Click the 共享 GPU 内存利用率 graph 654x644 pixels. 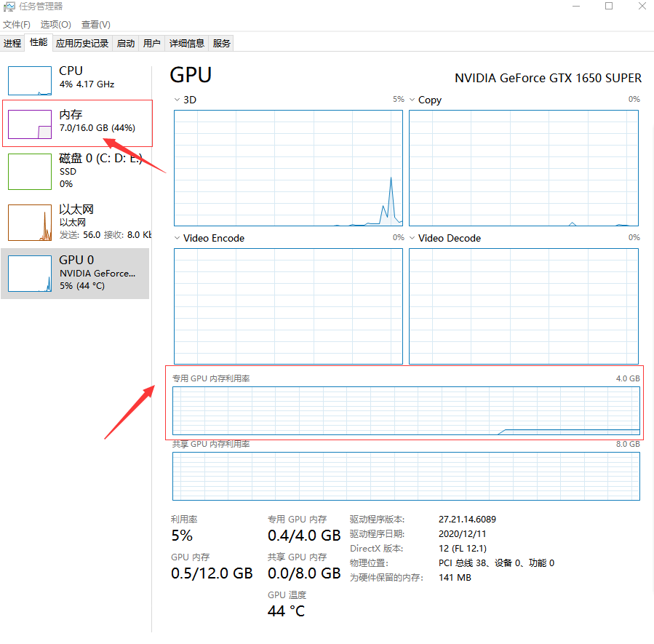[x=406, y=477]
